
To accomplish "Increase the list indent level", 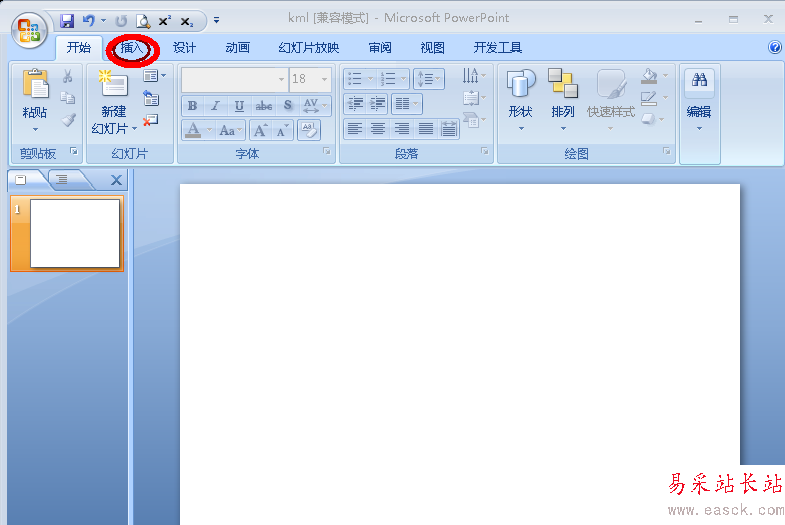I will [x=377, y=104].
